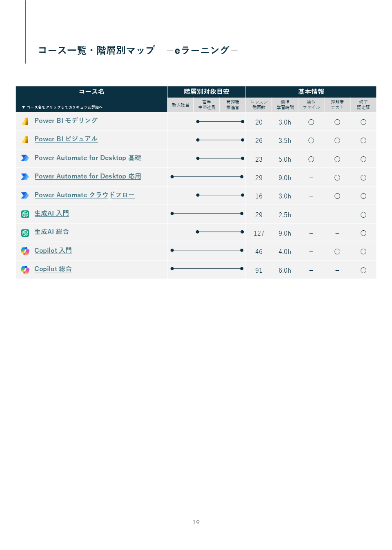This screenshot has width=392, height=550.
Task: Click the page number 19
Action: tap(196, 522)
